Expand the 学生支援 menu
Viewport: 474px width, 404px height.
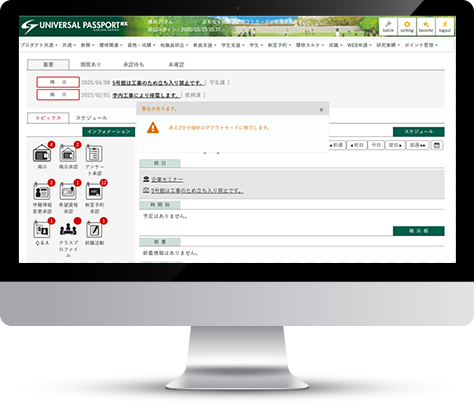pyautogui.click(x=233, y=45)
